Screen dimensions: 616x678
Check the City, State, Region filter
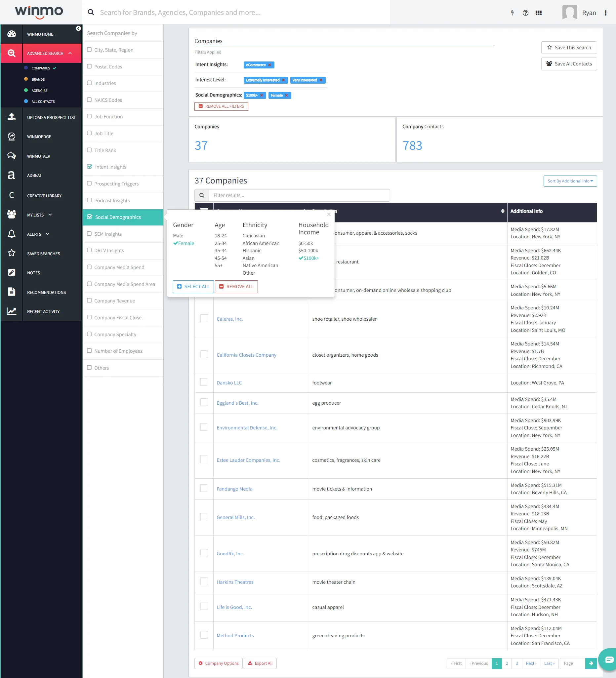point(89,50)
